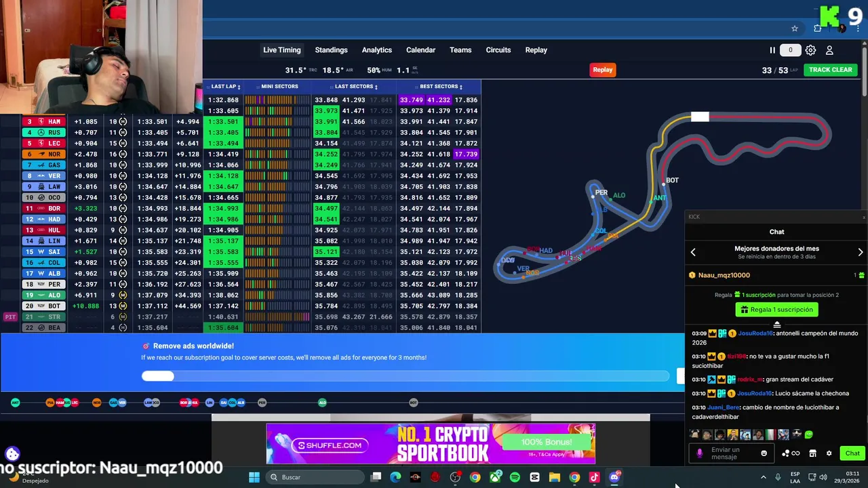Open the Teams tab

click(460, 50)
